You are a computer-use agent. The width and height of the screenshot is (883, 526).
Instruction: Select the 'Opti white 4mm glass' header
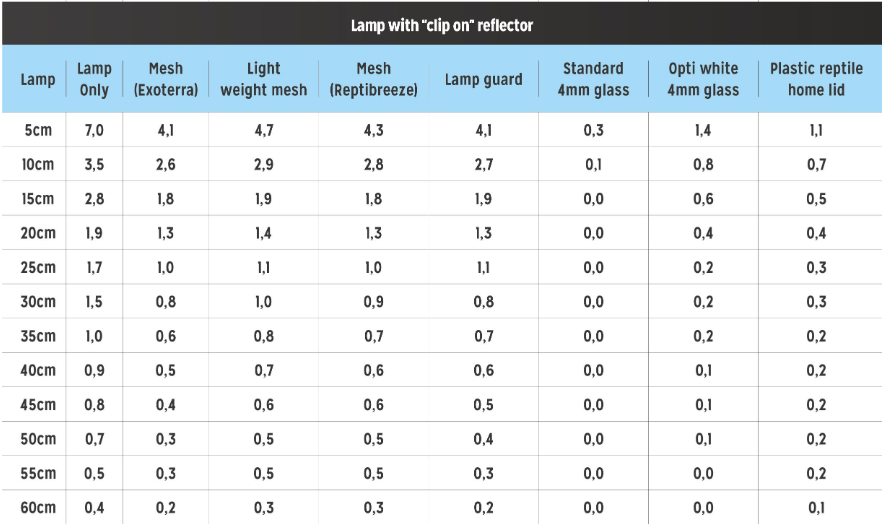[x=703, y=79]
